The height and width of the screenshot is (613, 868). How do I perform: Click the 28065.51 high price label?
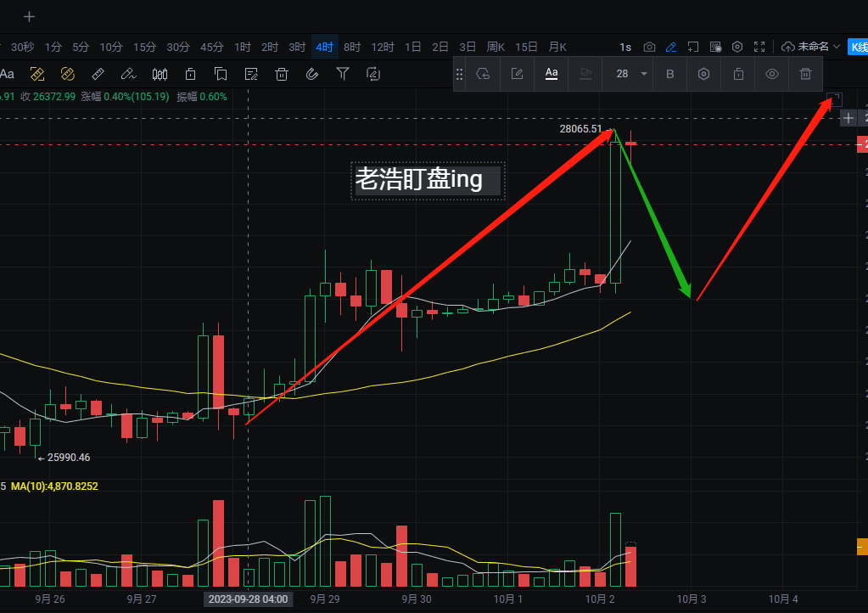pyautogui.click(x=580, y=129)
